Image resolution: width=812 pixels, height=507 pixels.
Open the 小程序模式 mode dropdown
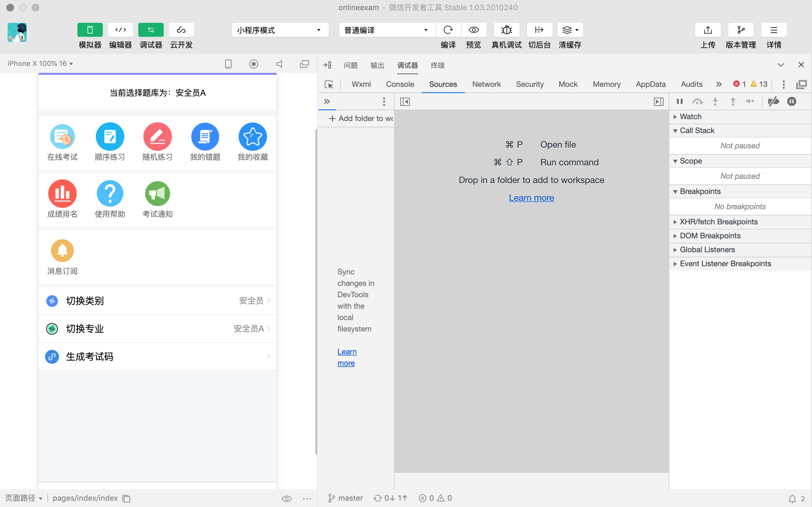pyautogui.click(x=279, y=30)
